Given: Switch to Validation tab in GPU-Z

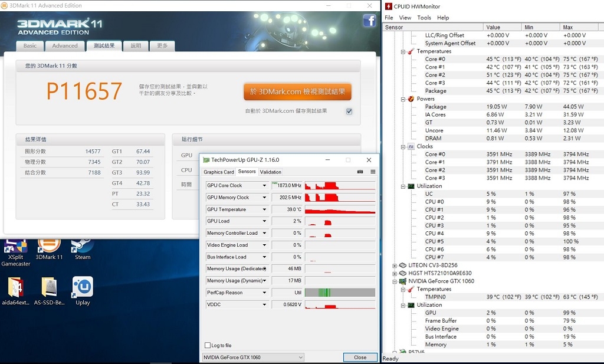Looking at the screenshot, I should coord(270,172).
